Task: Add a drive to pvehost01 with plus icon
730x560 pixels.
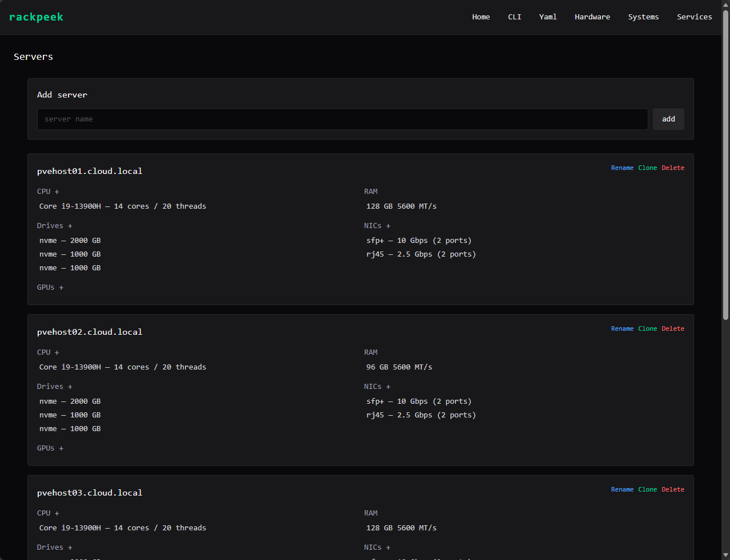Action: (x=70, y=226)
